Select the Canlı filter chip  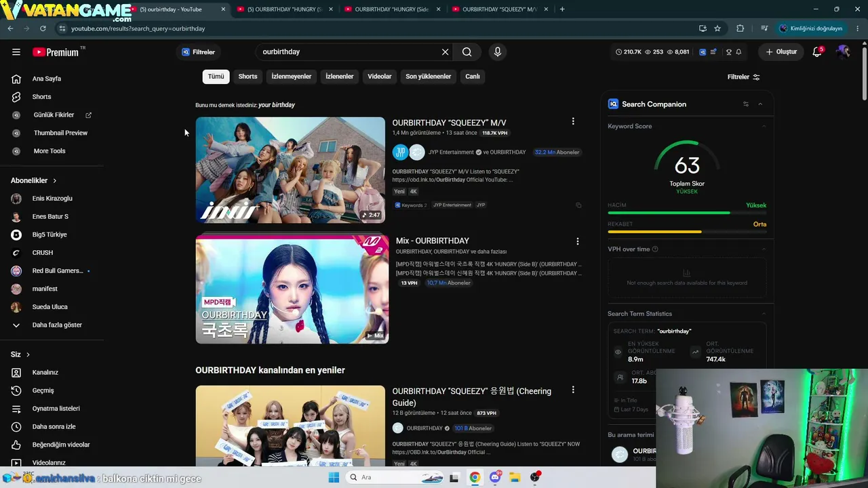point(473,77)
